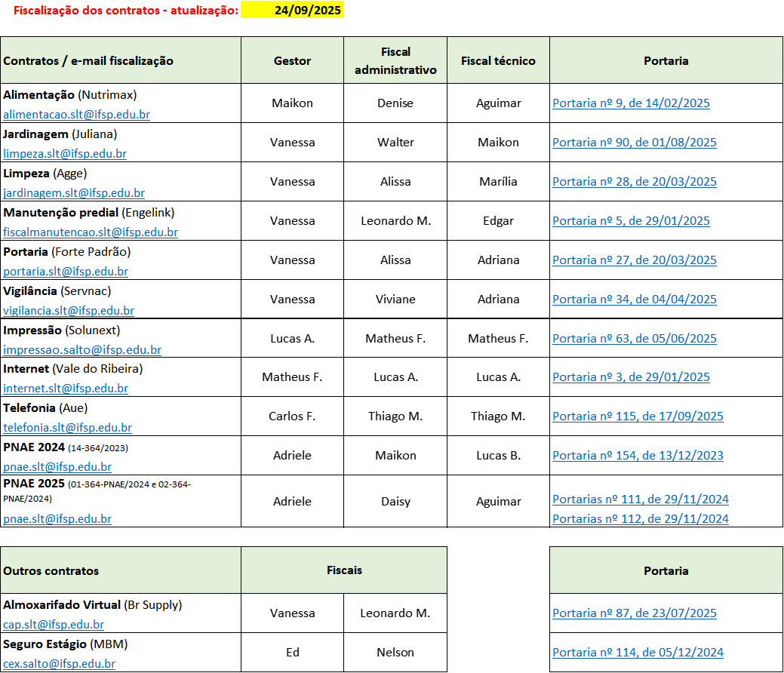This screenshot has height=673, width=784.
Task: Open Portaria nº 27 de 20/03/2025 link
Action: click(x=634, y=260)
